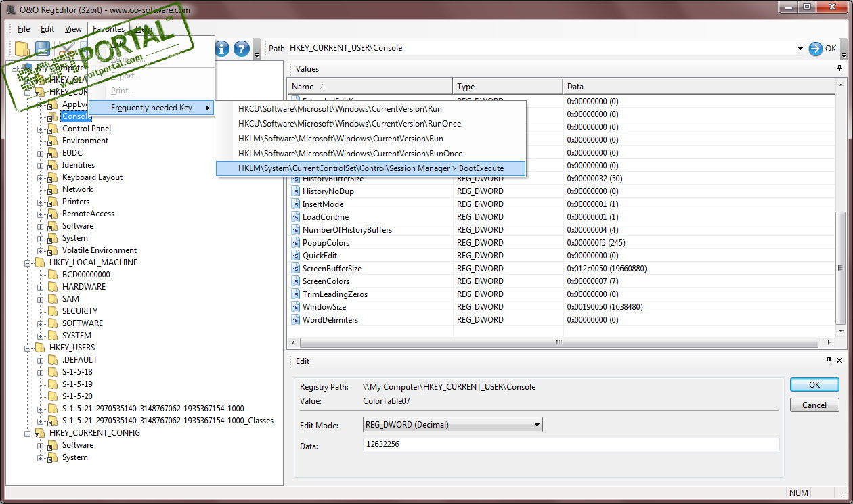Sort values by Data column header
This screenshot has width=853, height=504.
click(x=699, y=87)
